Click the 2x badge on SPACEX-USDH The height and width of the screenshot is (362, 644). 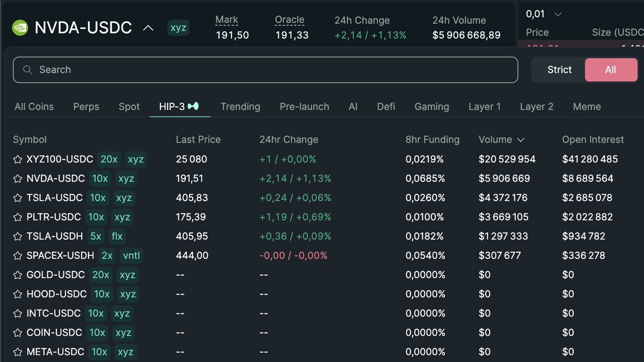pyautogui.click(x=107, y=256)
